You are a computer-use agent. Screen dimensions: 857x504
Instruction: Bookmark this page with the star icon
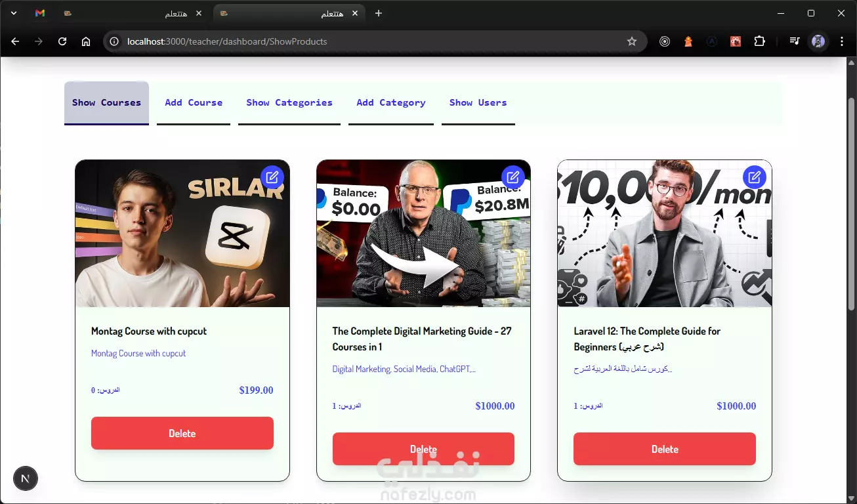632,41
